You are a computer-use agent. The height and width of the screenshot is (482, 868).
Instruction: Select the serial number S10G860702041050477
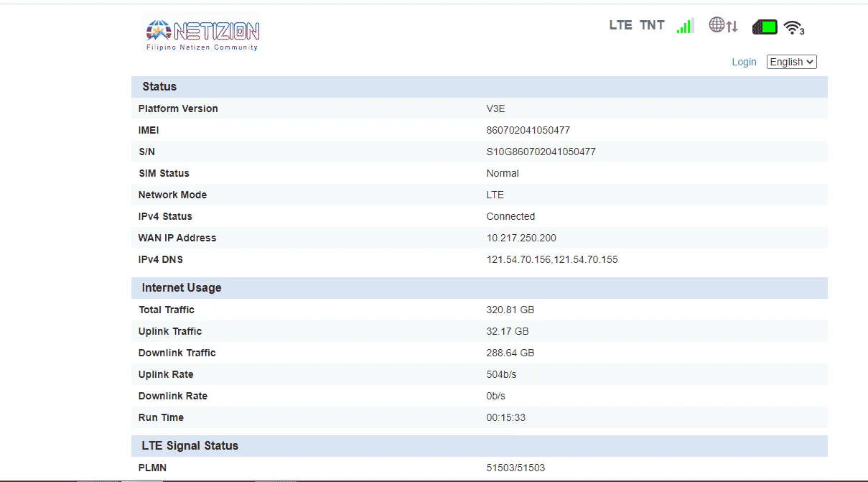pos(541,152)
